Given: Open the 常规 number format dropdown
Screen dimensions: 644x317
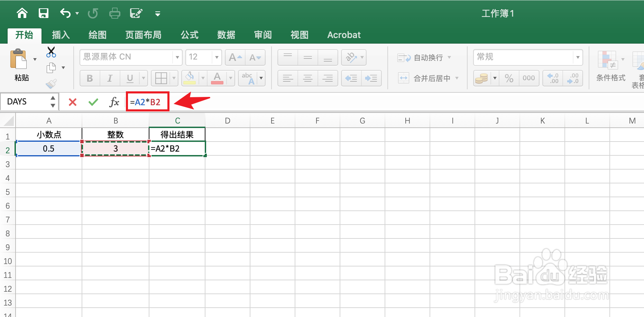Looking at the screenshot, I should coord(578,57).
